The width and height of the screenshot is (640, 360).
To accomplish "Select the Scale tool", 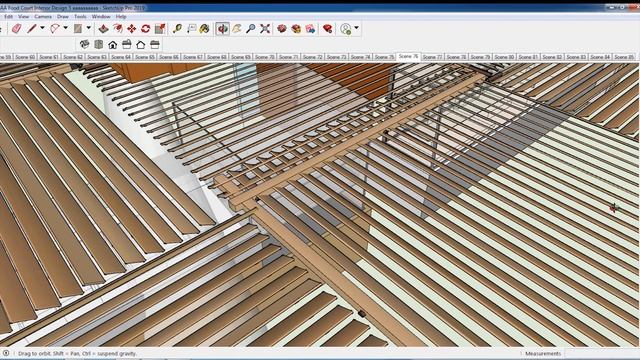I will tap(160, 29).
